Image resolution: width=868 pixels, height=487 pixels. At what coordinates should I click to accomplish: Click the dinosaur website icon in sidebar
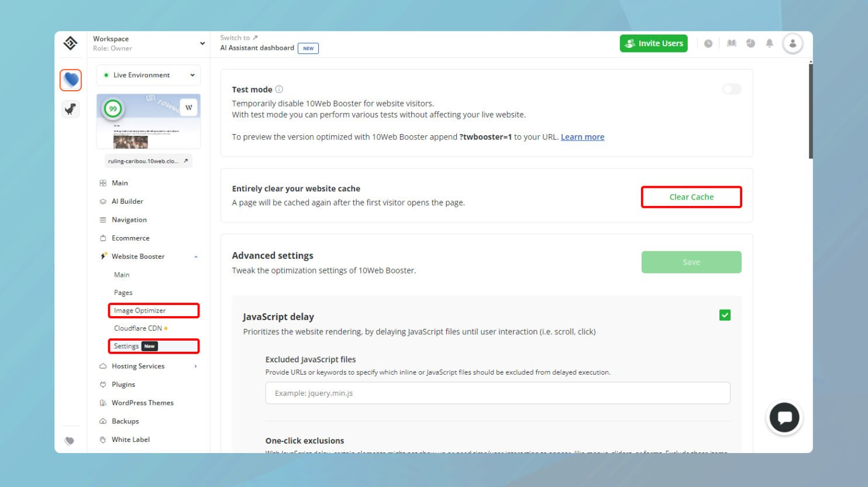[70, 109]
